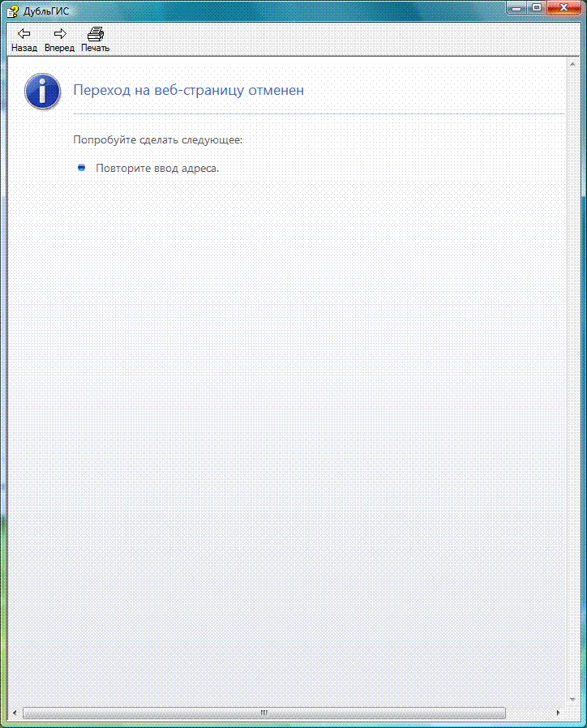Maximize the ДубльГИС window
Screen dimensions: 587x728
click(537, 8)
